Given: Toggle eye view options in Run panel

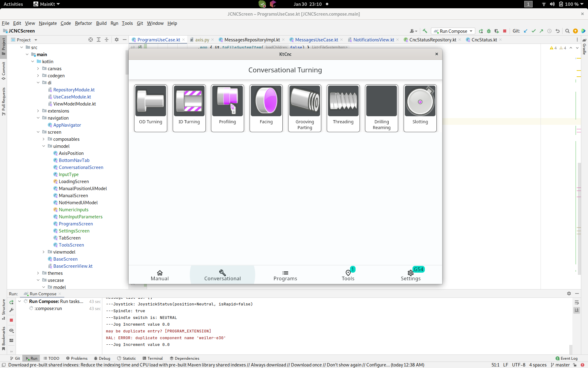Looking at the screenshot, I should coord(11,331).
